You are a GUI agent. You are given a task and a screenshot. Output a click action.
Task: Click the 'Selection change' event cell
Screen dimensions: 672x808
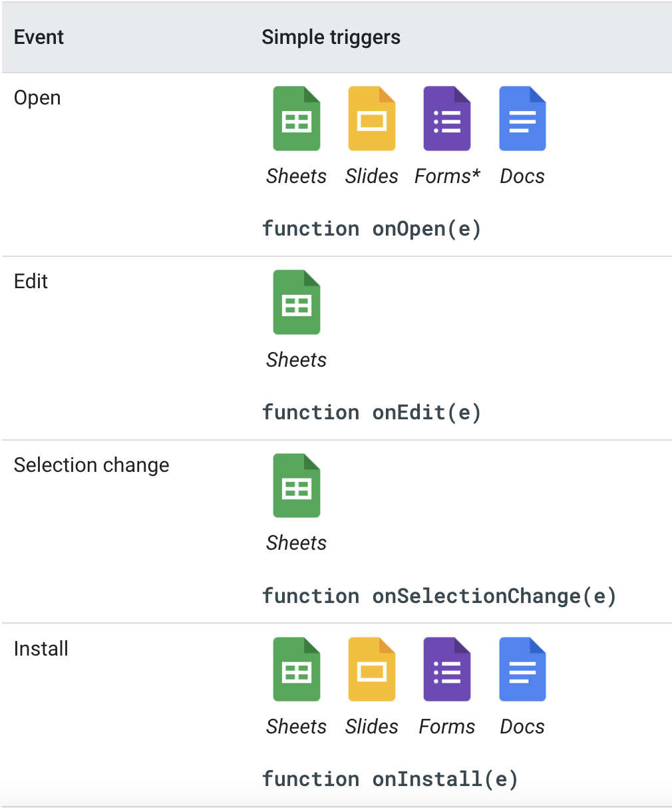click(92, 465)
